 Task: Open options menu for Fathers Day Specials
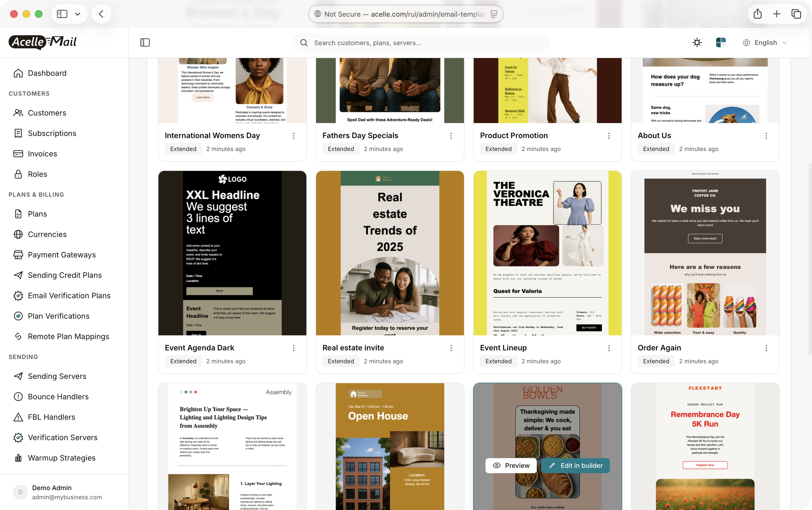451,136
